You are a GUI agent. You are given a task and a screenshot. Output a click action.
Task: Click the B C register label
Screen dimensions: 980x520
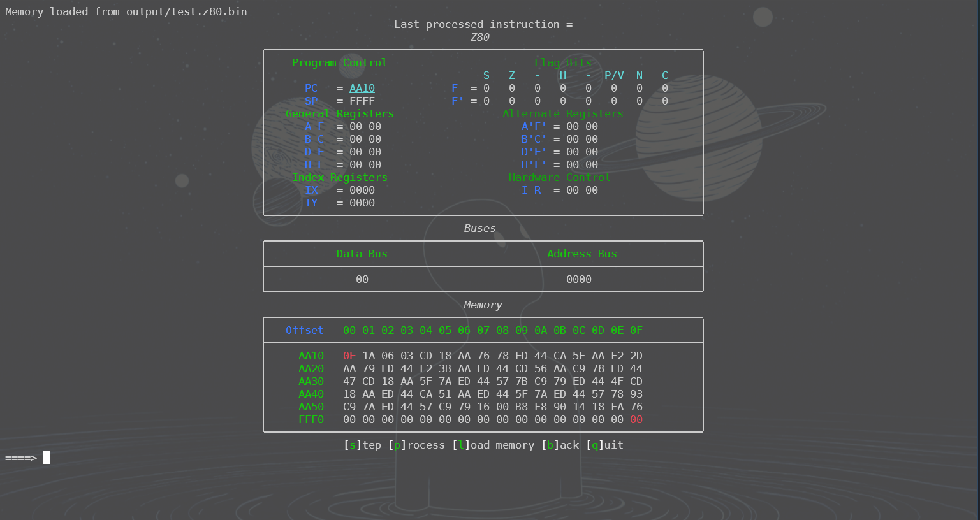tap(314, 139)
